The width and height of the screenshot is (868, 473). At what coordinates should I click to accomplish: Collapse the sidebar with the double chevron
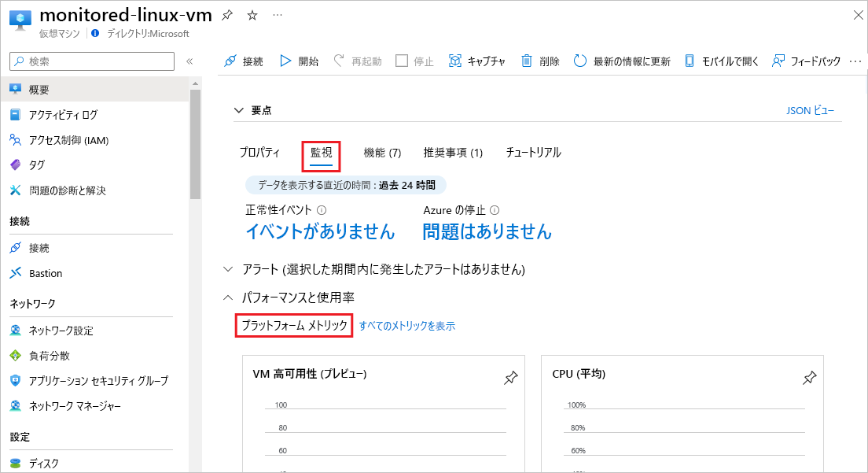pyautogui.click(x=189, y=61)
